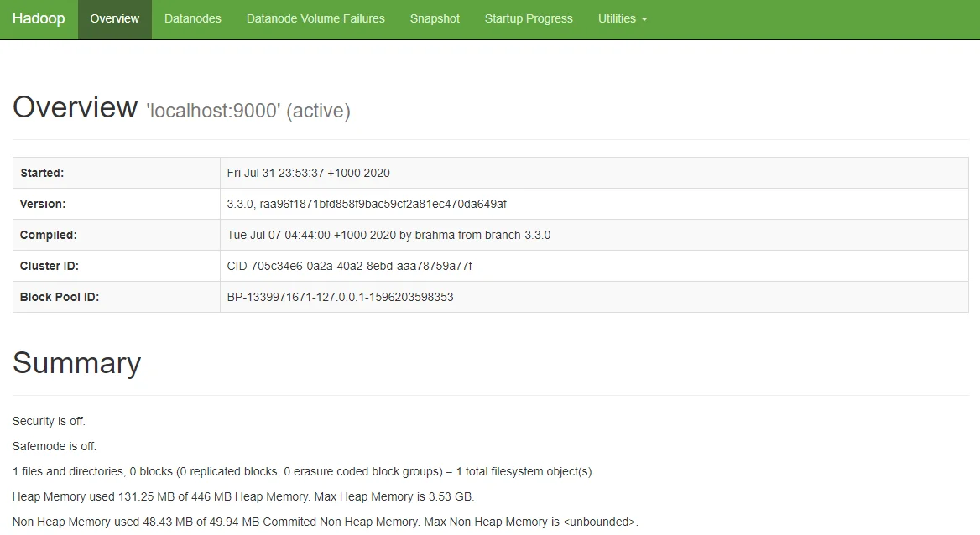This screenshot has height=535, width=980.
Task: Click the 'Security is off' status text
Action: point(49,421)
